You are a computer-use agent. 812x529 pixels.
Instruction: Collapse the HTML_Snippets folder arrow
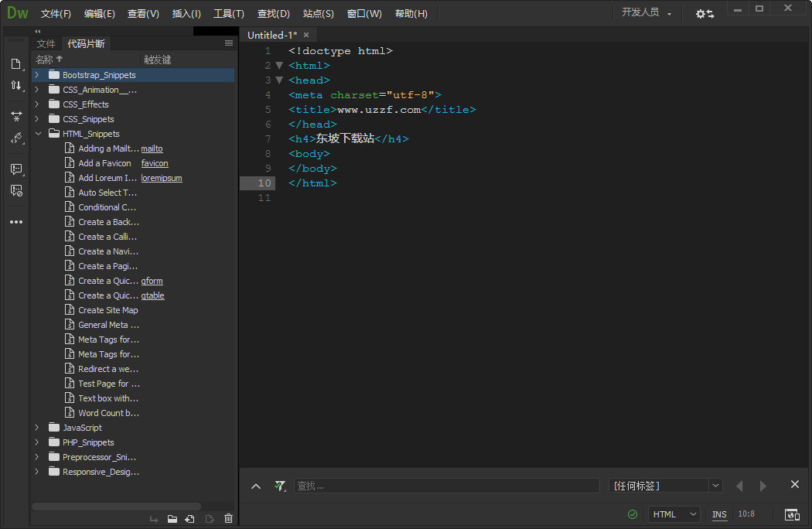38,134
